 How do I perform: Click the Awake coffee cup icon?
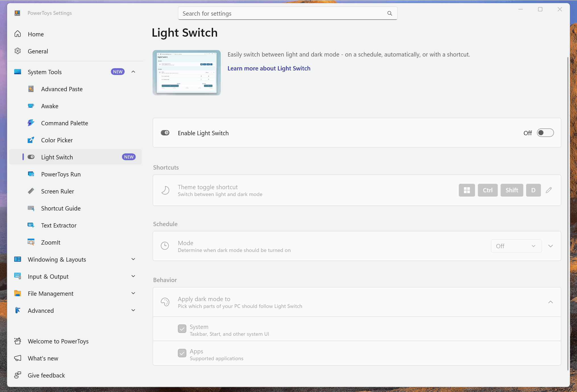[x=31, y=106]
